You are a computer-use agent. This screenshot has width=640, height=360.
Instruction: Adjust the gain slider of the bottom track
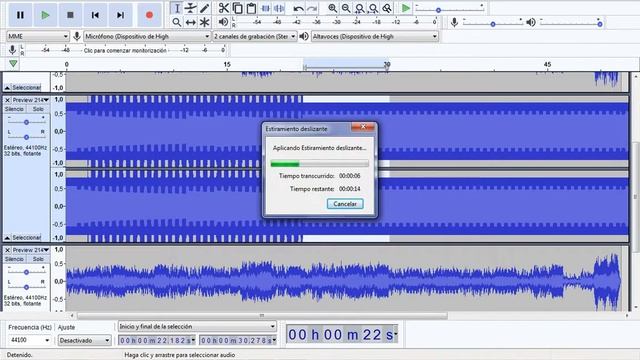tap(26, 272)
